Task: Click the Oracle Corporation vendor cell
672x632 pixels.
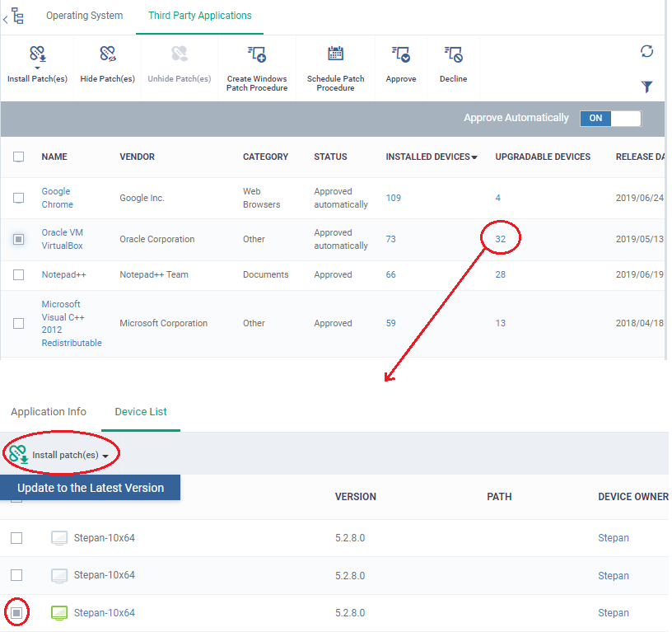Action: coord(156,239)
